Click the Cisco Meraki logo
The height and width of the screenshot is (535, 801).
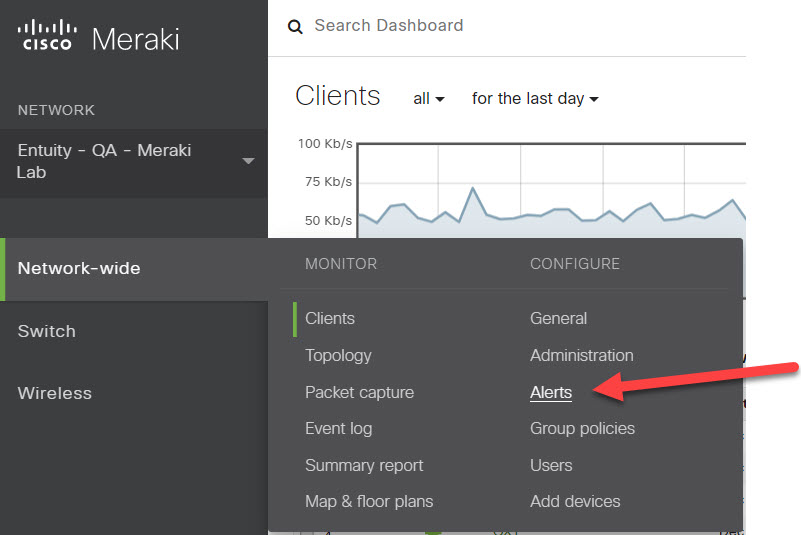coord(99,37)
